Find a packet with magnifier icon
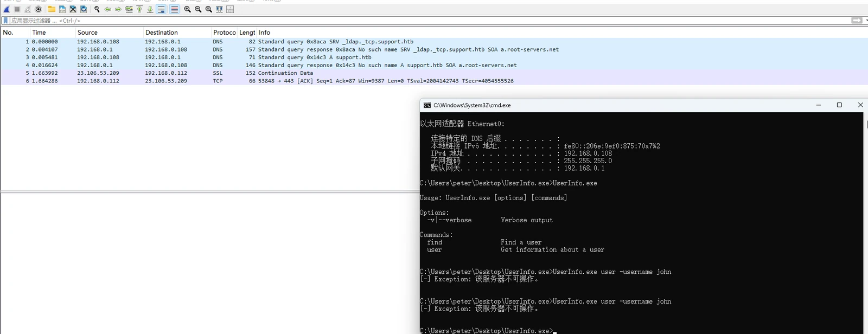 (x=97, y=9)
